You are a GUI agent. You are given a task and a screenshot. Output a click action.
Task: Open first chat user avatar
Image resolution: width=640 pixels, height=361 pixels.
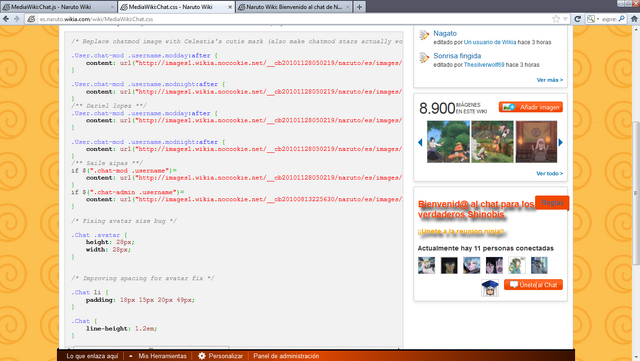[x=427, y=265]
